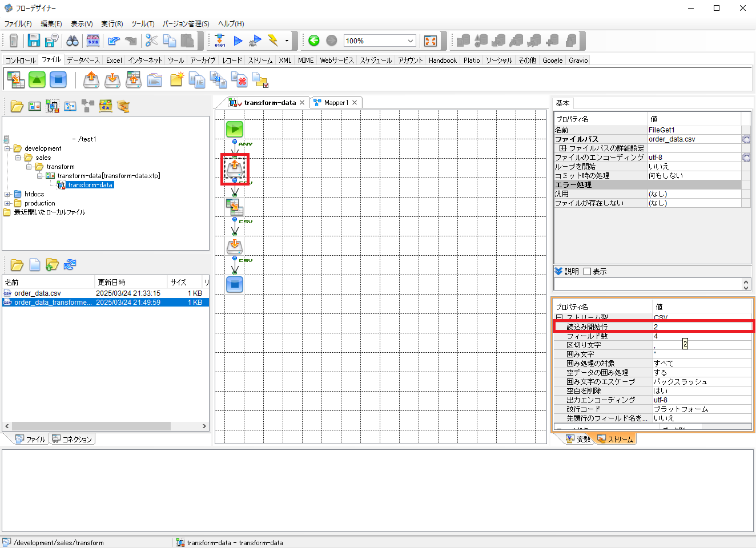Collapse the development folder node

[x=7, y=148]
